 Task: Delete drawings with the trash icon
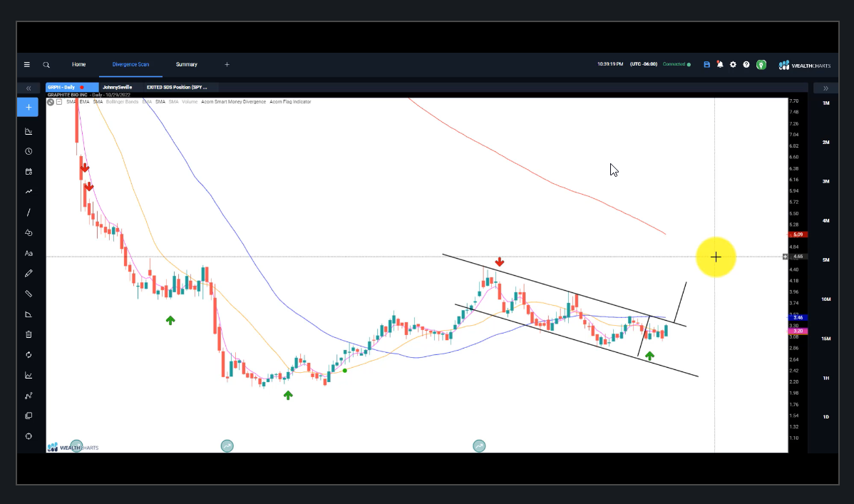pyautogui.click(x=29, y=334)
